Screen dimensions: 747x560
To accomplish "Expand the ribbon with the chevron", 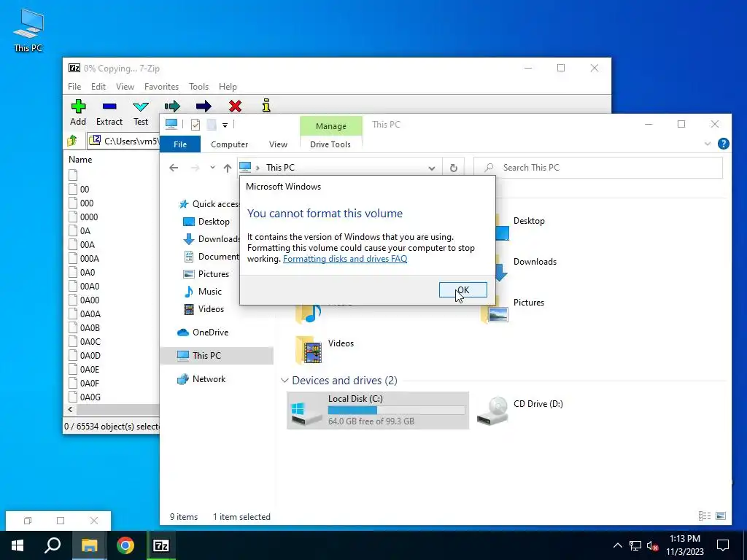I will (708, 144).
